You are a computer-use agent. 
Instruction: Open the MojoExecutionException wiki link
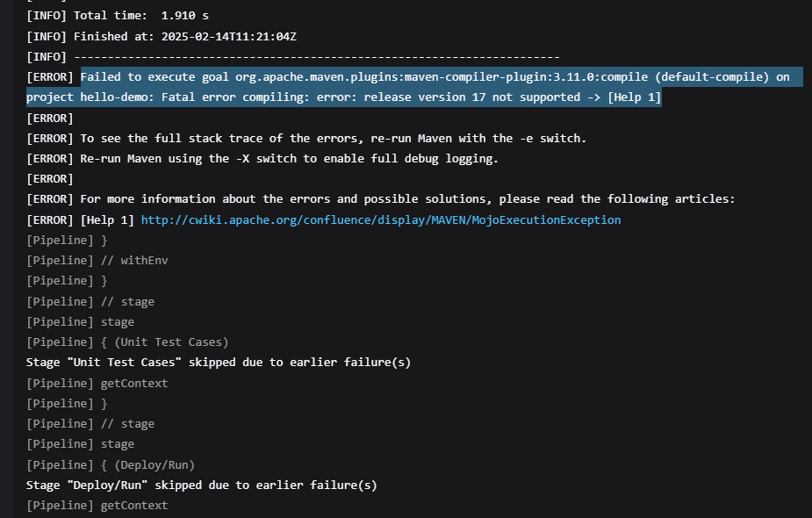380,219
